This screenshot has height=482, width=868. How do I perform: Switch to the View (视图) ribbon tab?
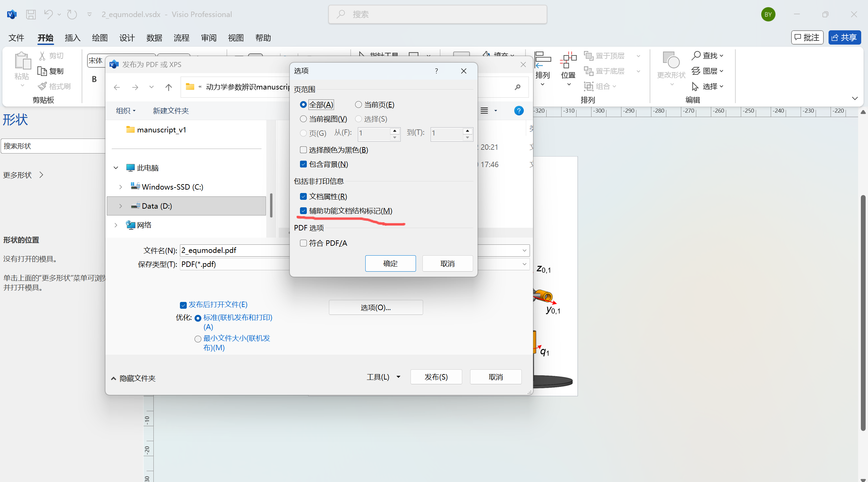[x=236, y=38]
